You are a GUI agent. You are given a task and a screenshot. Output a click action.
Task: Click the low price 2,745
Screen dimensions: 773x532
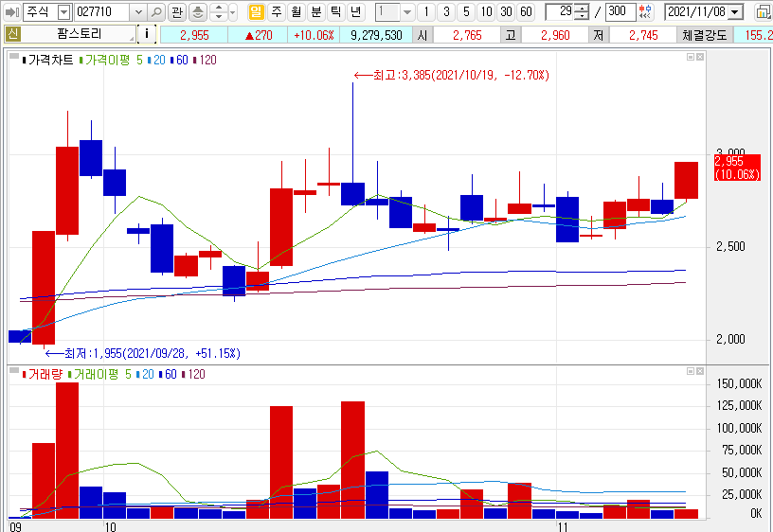tap(643, 35)
